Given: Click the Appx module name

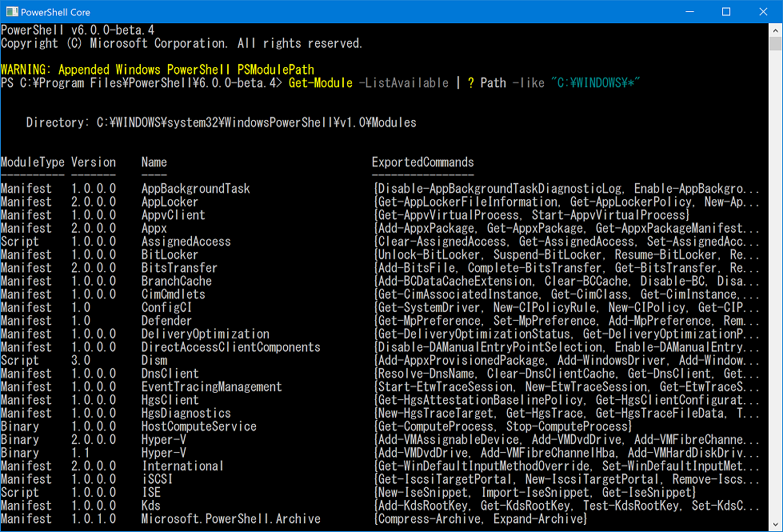Looking at the screenshot, I should [x=154, y=228].
